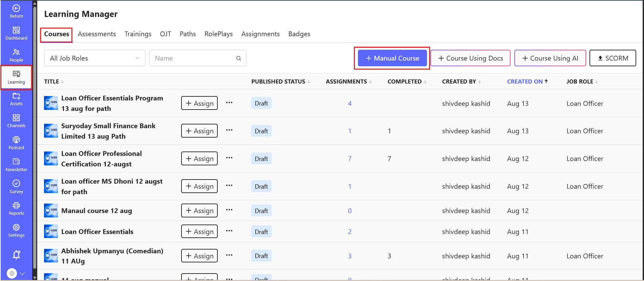Open more options for Suryoday Small Finance Bank

(229, 130)
